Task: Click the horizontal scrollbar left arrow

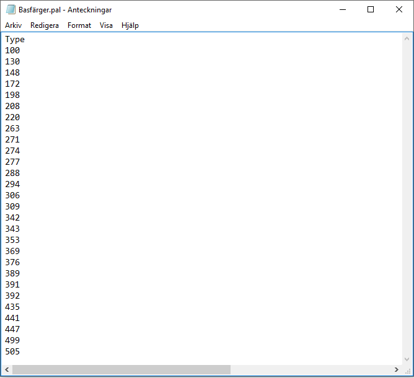Action: coord(7,370)
